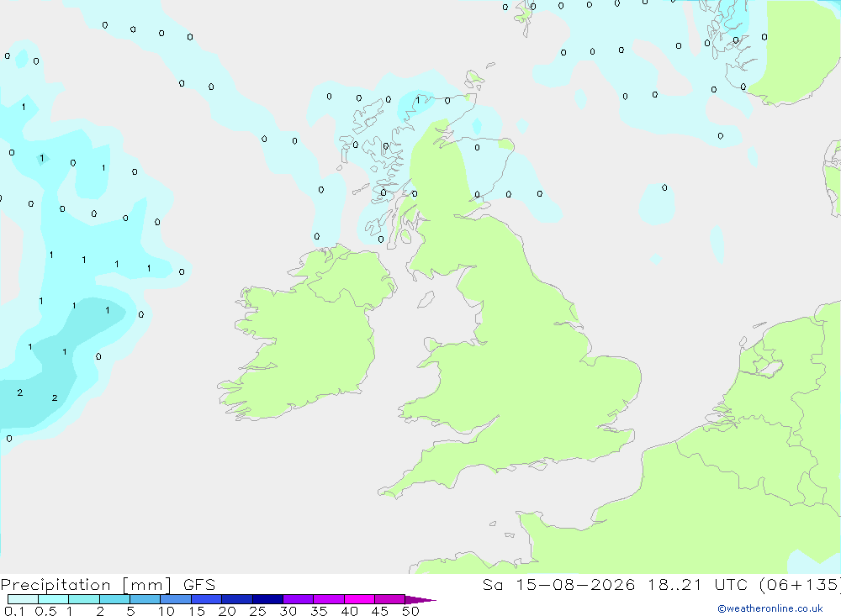Image resolution: width=841 pixels, height=616 pixels.
Task: Click the "(06+135)" forecast run text
Action: tap(801, 584)
